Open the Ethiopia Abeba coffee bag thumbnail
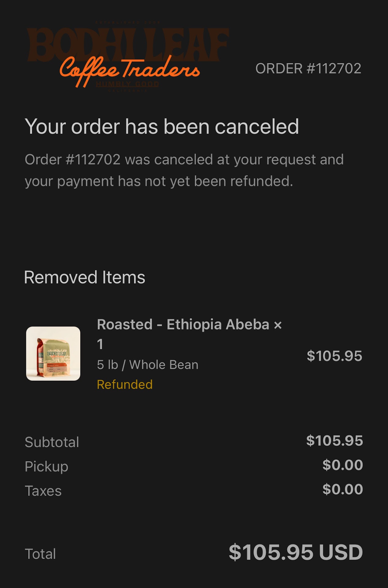This screenshot has height=588, width=388. coord(53,353)
